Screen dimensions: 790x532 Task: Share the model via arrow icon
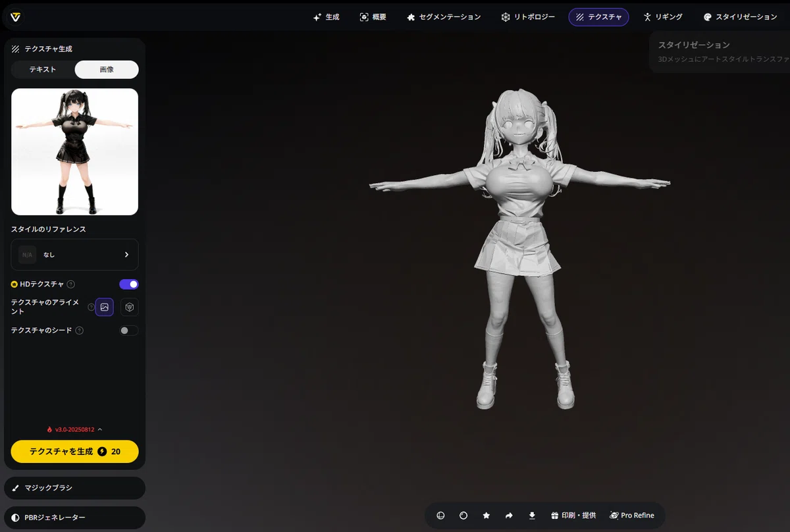tap(509, 516)
